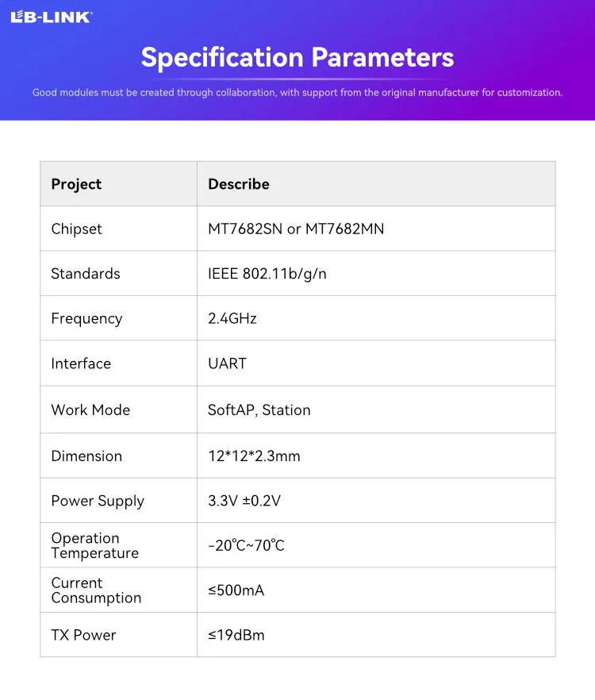Click the TX Power label
Viewport: 595px width, 700px height.
pyautogui.click(x=83, y=635)
